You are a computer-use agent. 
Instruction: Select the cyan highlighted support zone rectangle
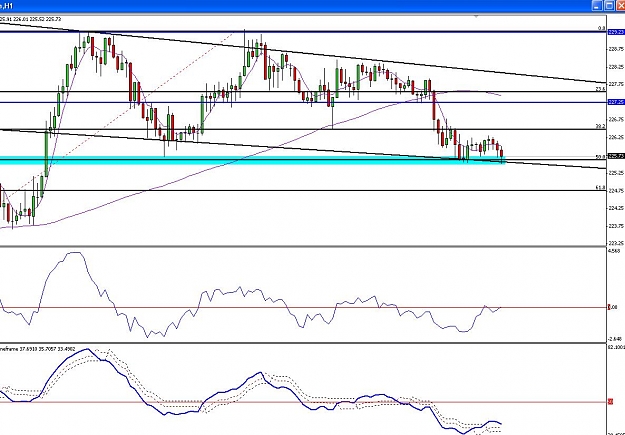point(253,160)
